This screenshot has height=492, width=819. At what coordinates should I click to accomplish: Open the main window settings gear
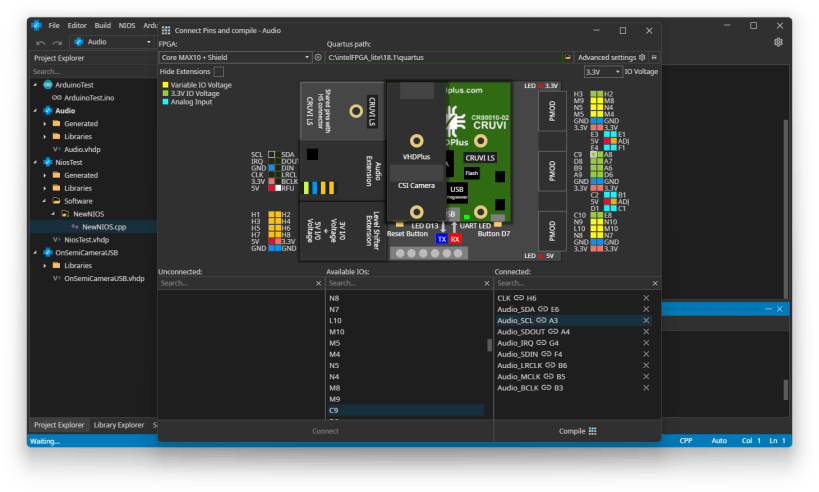[778, 42]
